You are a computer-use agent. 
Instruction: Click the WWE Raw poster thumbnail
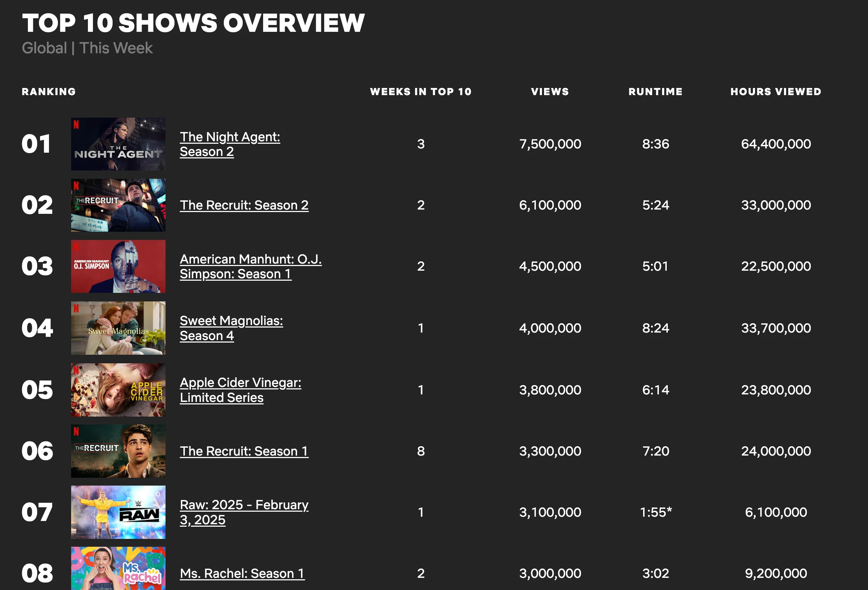coord(118,512)
